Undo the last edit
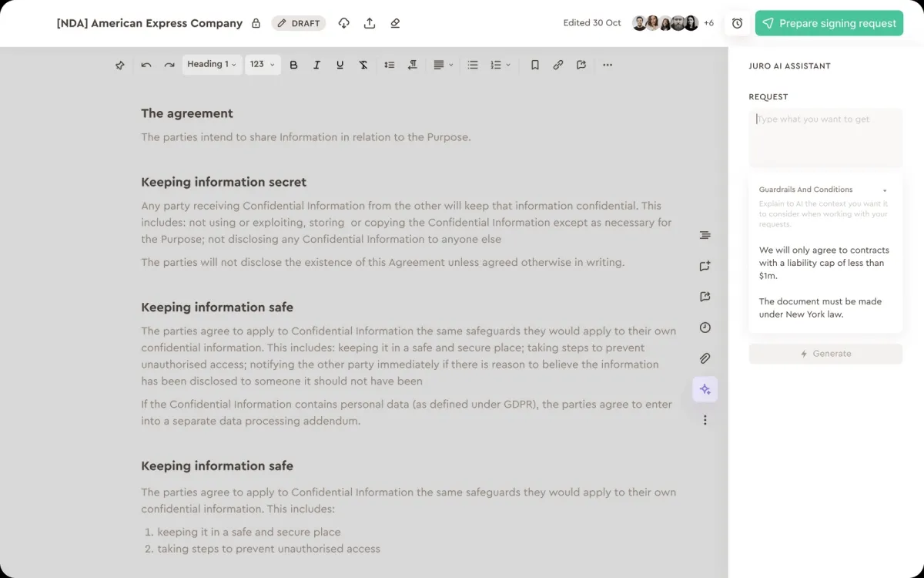Image resolution: width=924 pixels, height=578 pixels. pyautogui.click(x=146, y=66)
